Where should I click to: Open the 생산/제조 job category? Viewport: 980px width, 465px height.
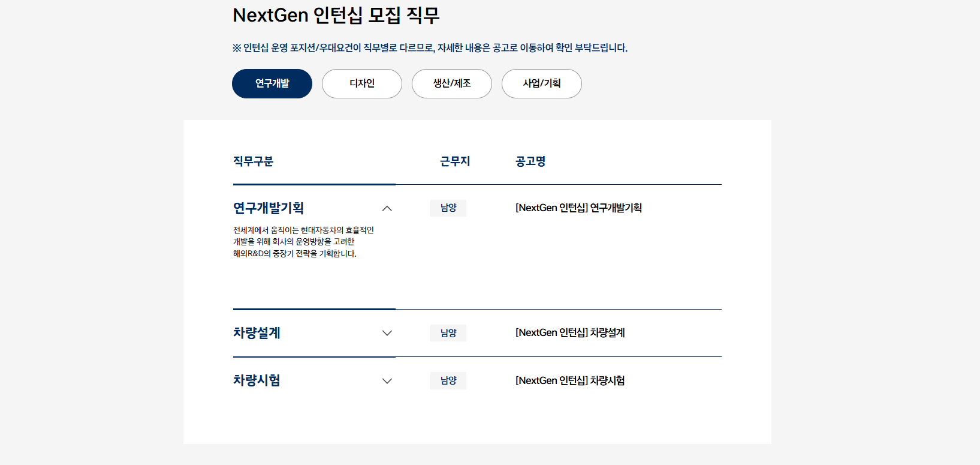click(x=451, y=83)
